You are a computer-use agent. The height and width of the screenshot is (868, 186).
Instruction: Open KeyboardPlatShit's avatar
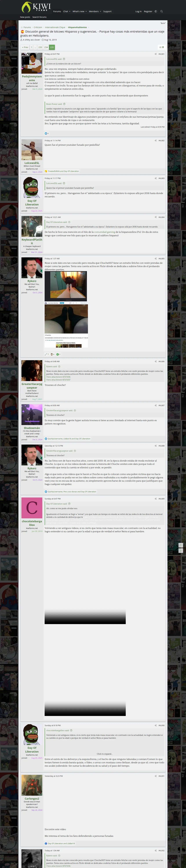click(32, 226)
